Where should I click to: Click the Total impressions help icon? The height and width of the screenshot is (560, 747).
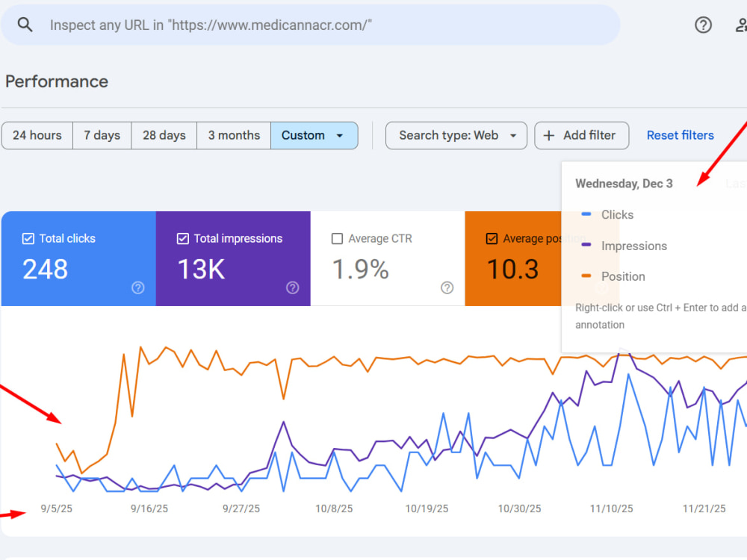coord(293,287)
